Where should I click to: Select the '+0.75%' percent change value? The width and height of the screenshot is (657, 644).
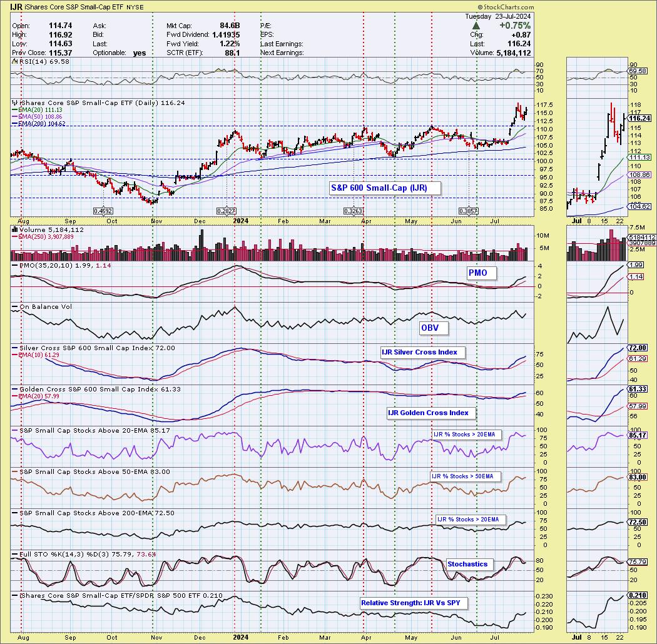pyautogui.click(x=515, y=26)
